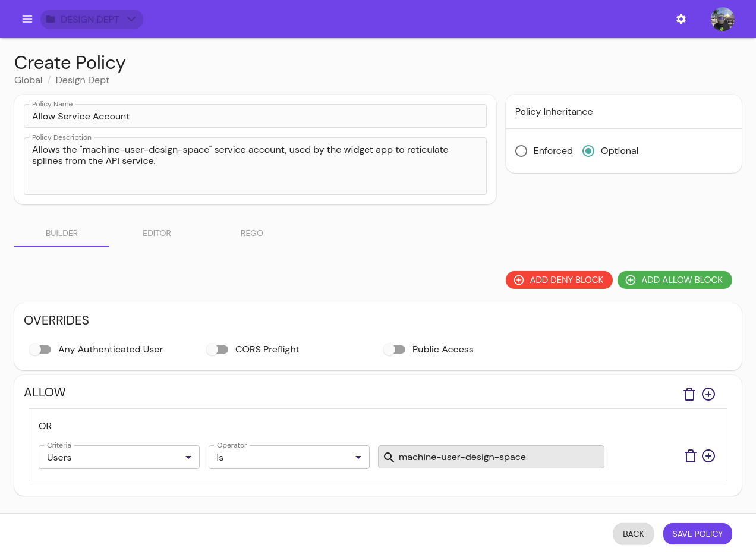This screenshot has height=554, width=756.
Task: Delete the ALLOW block with trash icon
Action: 689,394
